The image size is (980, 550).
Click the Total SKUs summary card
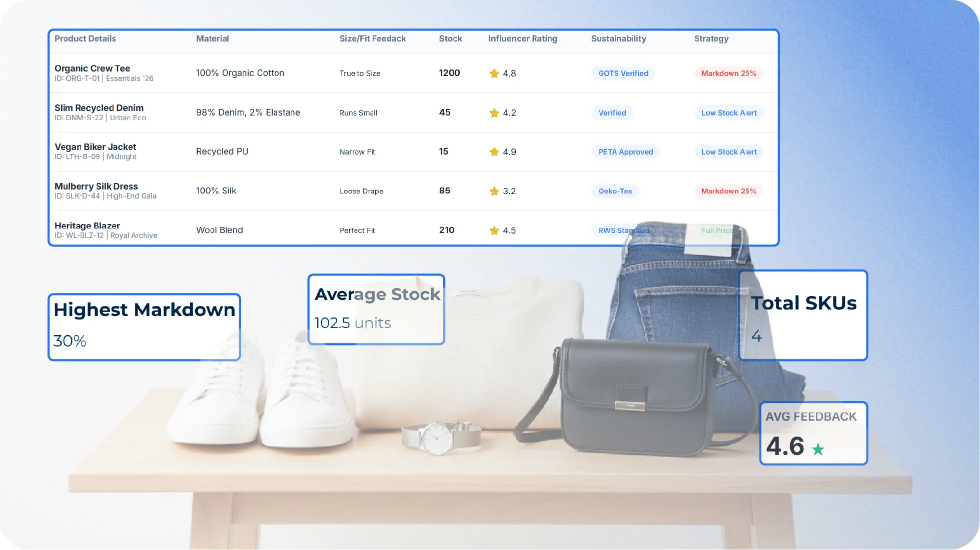tap(803, 315)
